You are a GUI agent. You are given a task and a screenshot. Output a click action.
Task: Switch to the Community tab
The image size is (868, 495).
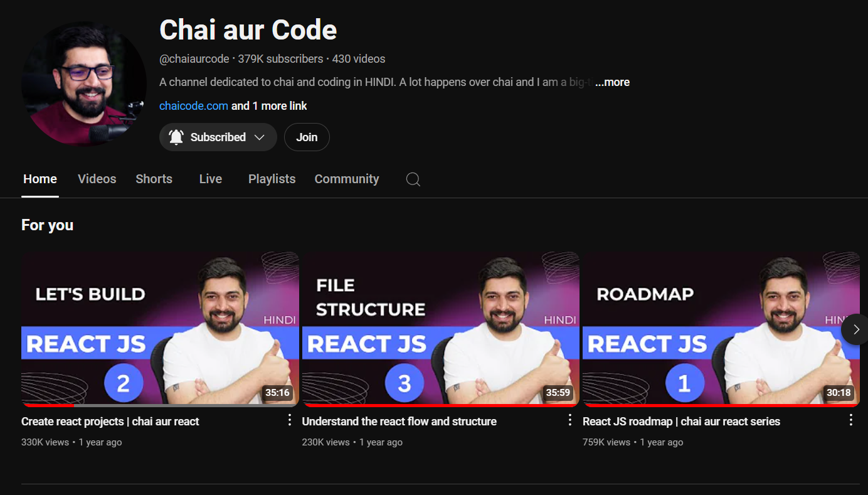[347, 179]
